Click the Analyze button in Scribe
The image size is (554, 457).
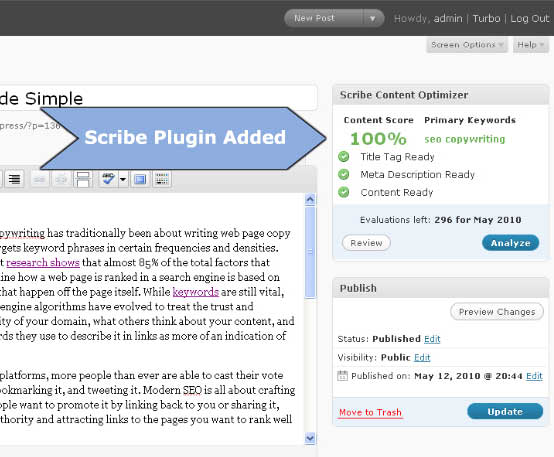coord(511,243)
